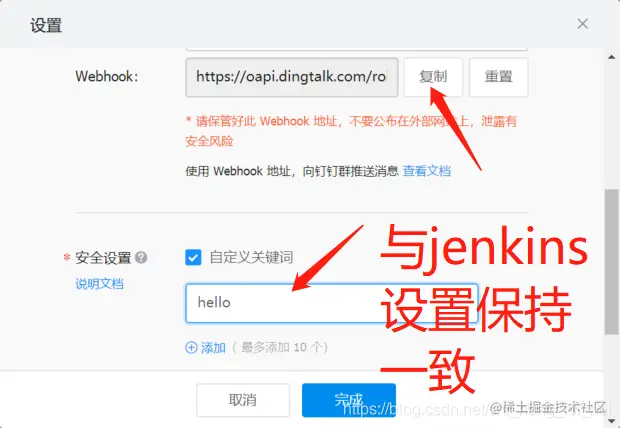Confirm settings with the 完成 button
The image size is (620, 428).
coord(349,400)
